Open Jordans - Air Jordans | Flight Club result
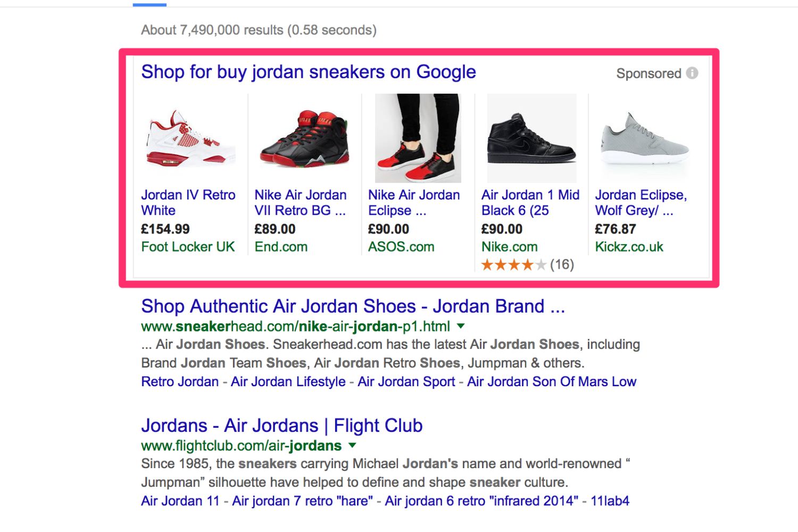Image resolution: width=798 pixels, height=532 pixels. 281,426
